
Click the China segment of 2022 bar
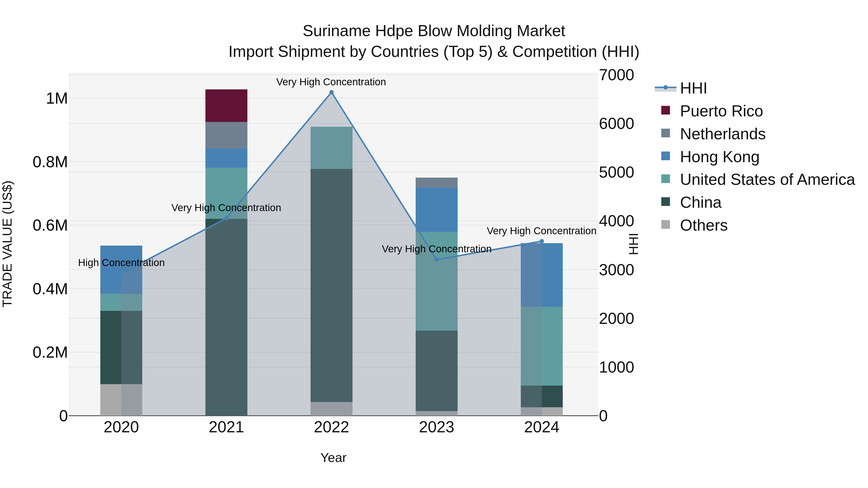click(x=331, y=286)
